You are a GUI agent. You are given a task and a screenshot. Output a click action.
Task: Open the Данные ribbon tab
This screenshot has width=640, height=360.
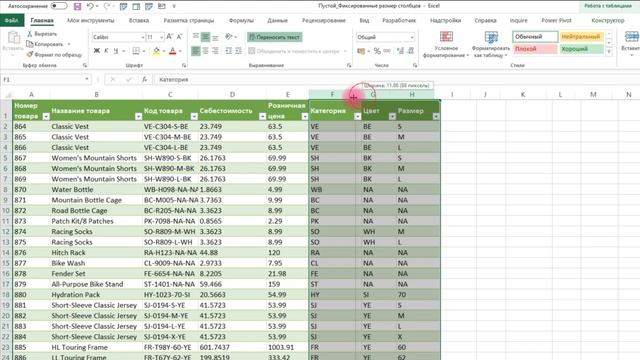(278, 20)
